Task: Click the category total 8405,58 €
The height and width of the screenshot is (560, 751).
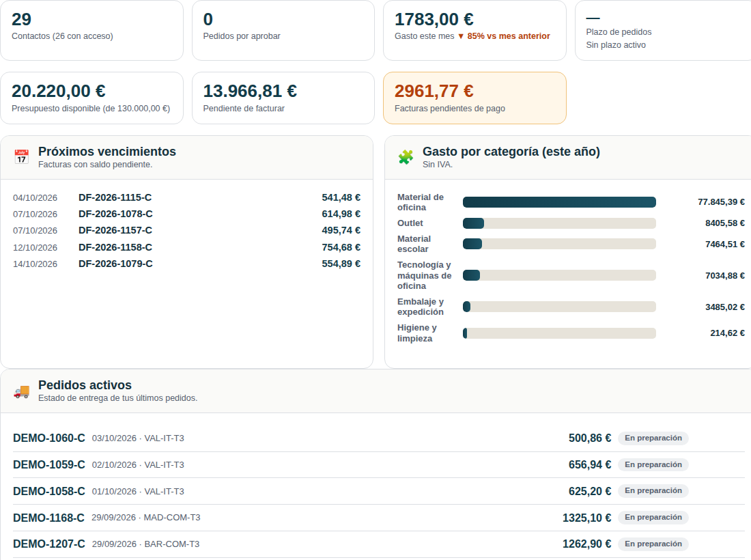Action: [x=724, y=223]
